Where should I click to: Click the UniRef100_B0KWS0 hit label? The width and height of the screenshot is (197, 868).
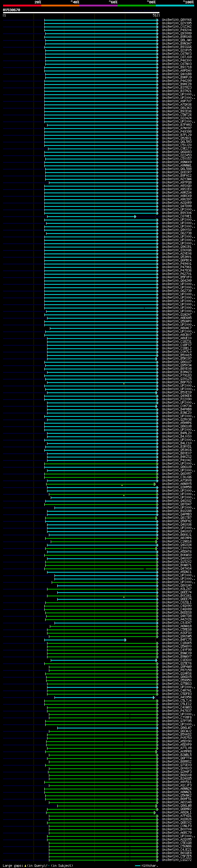click(177, 555)
